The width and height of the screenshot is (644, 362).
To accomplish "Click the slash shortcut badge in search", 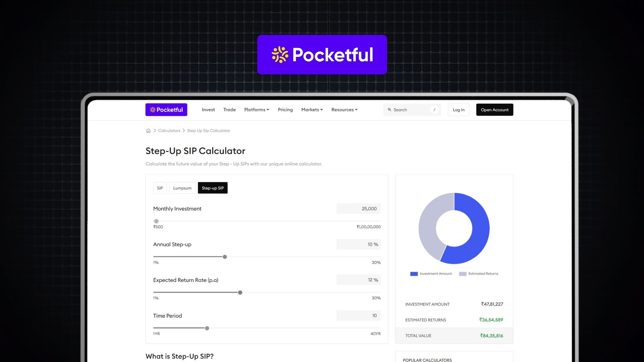I will tap(434, 110).
